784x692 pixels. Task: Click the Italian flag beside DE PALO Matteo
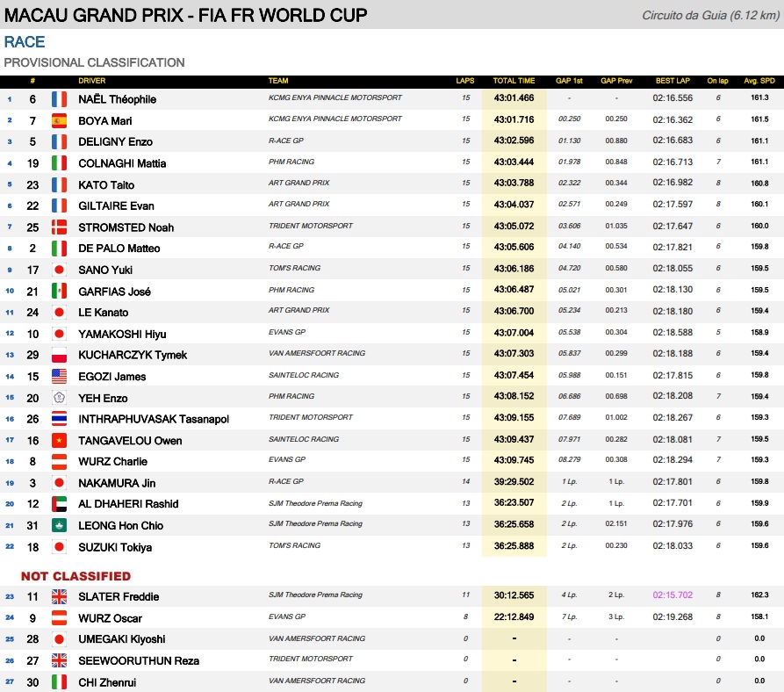coord(59,248)
